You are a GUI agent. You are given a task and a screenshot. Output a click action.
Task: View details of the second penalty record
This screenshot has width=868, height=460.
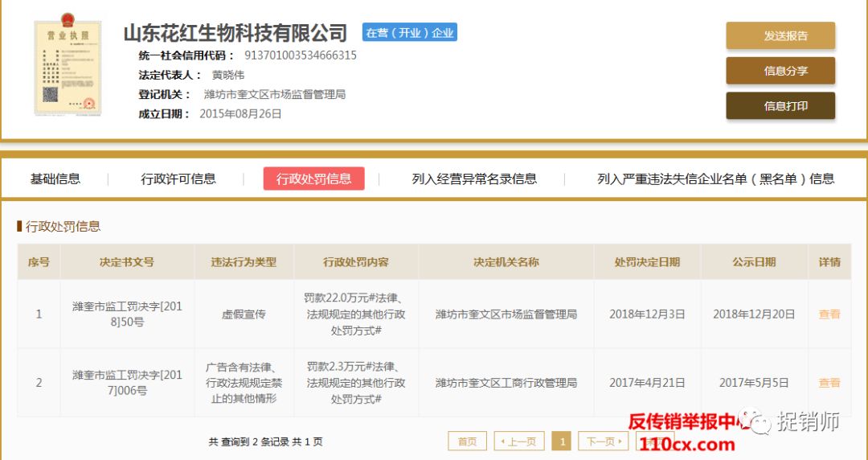point(829,383)
